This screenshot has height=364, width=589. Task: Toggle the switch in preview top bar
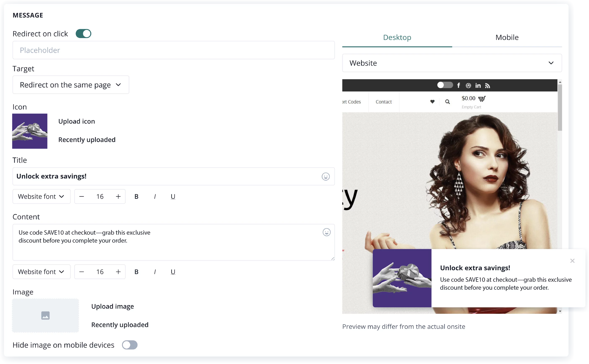pos(445,85)
